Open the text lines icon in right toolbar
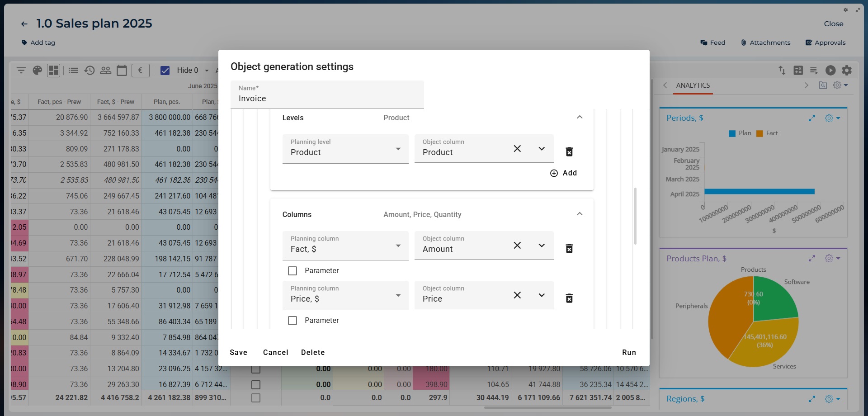Image resolution: width=868 pixels, height=416 pixels. (814, 70)
